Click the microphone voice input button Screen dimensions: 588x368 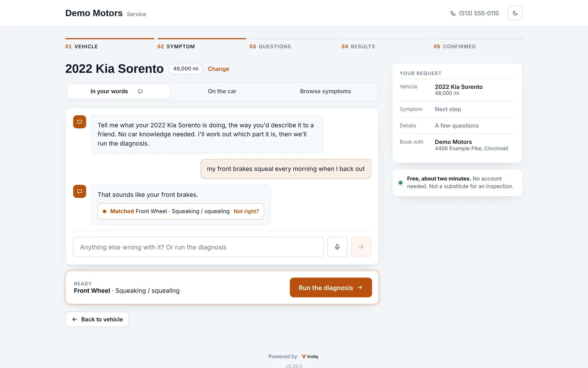click(337, 247)
